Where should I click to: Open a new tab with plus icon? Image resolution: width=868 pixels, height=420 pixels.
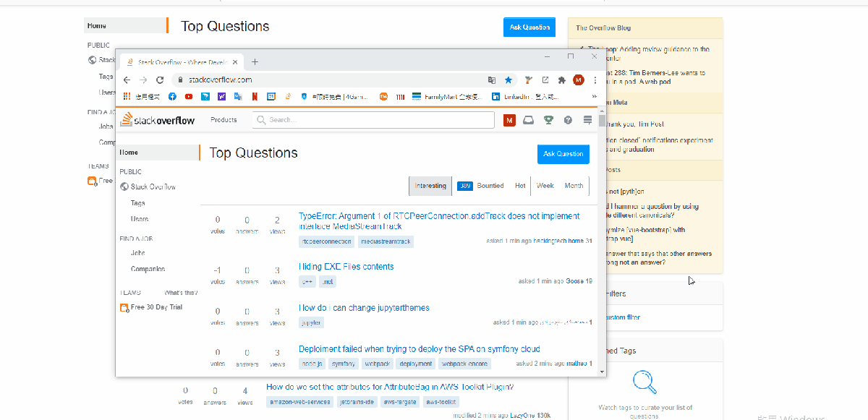(x=255, y=62)
